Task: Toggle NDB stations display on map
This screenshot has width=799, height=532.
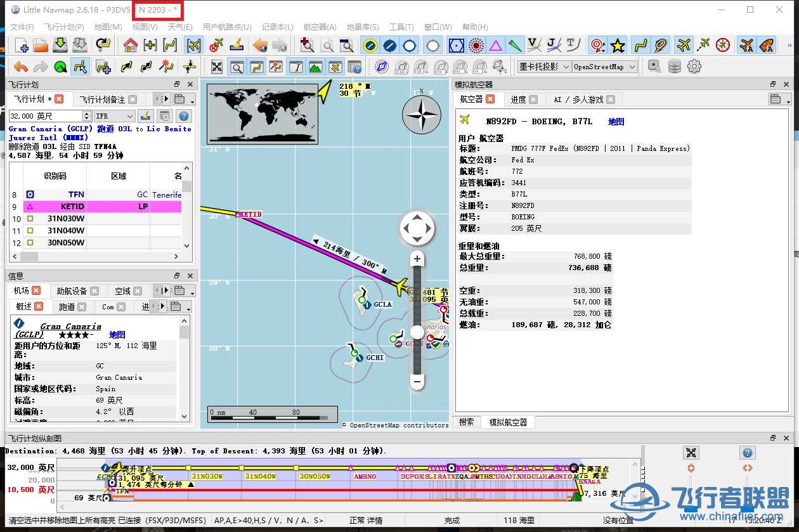Action: 476,46
